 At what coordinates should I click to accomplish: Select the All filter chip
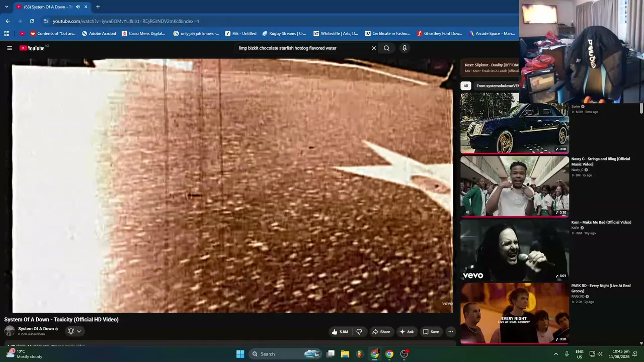click(466, 86)
